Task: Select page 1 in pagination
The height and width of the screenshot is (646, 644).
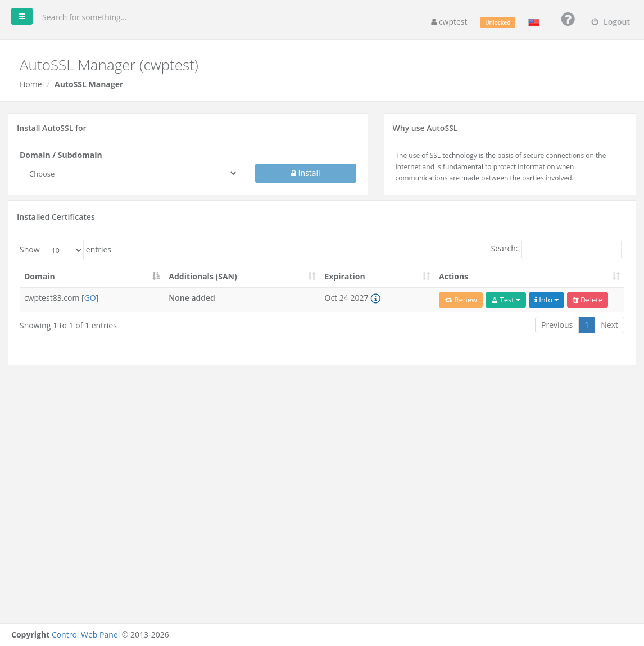Action: 586,325
